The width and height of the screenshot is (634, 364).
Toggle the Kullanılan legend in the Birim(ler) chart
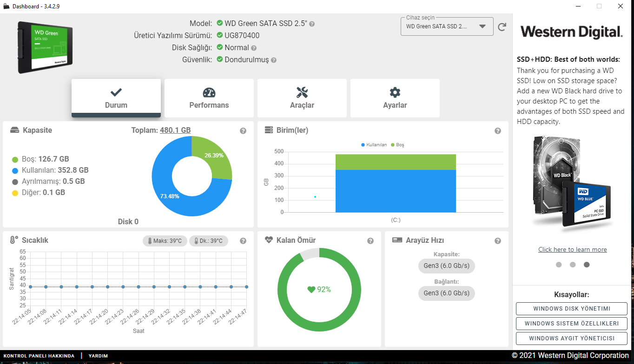pos(374,145)
